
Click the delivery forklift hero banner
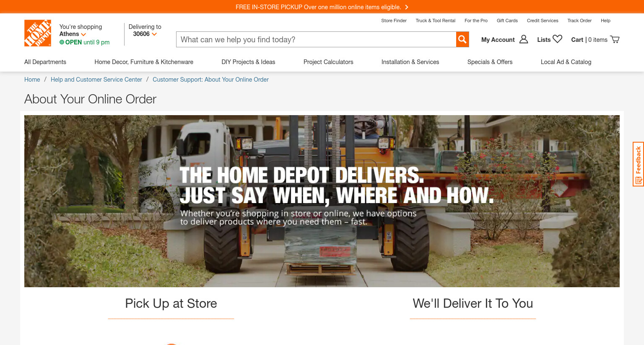pyautogui.click(x=322, y=201)
